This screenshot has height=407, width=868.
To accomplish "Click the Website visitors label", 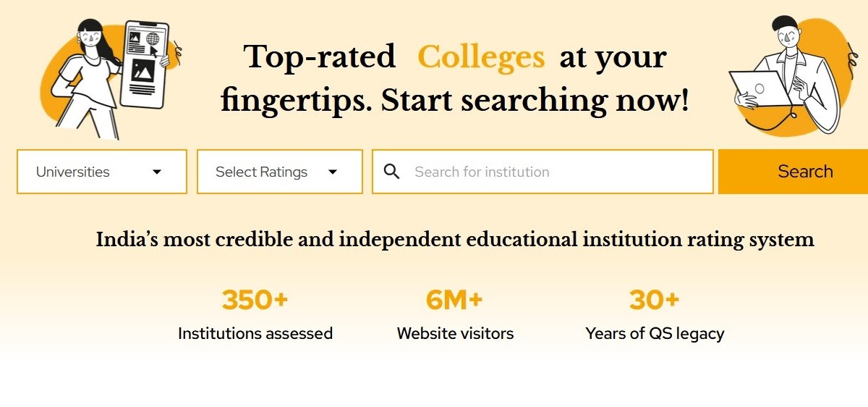I will click(x=455, y=334).
